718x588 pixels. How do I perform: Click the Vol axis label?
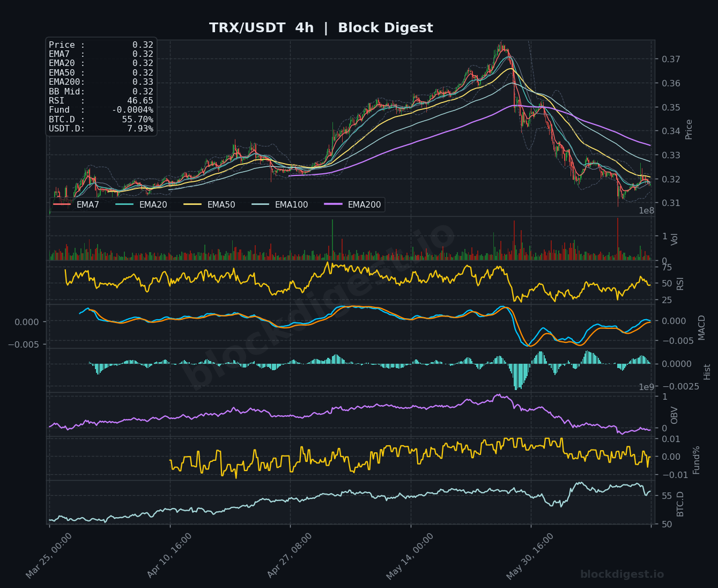675,239
